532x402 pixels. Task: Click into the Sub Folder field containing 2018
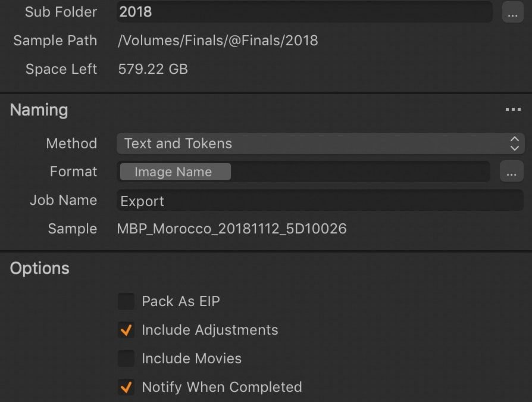point(303,12)
